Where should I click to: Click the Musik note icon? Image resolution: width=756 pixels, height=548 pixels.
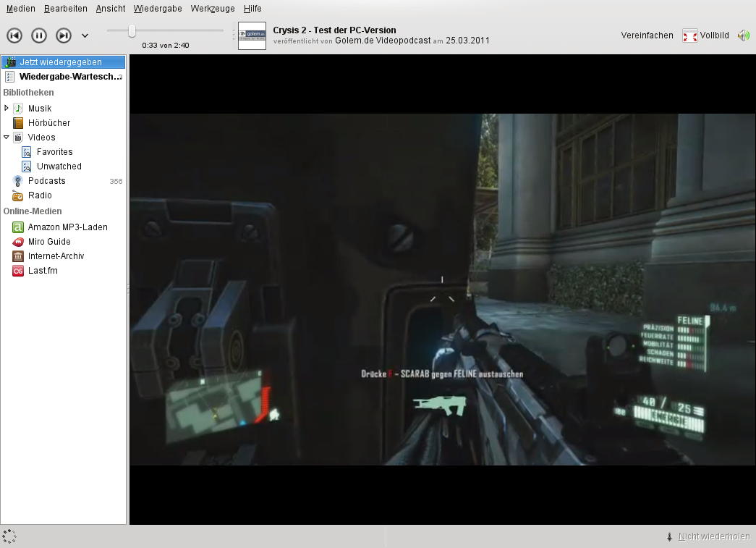pos(18,108)
